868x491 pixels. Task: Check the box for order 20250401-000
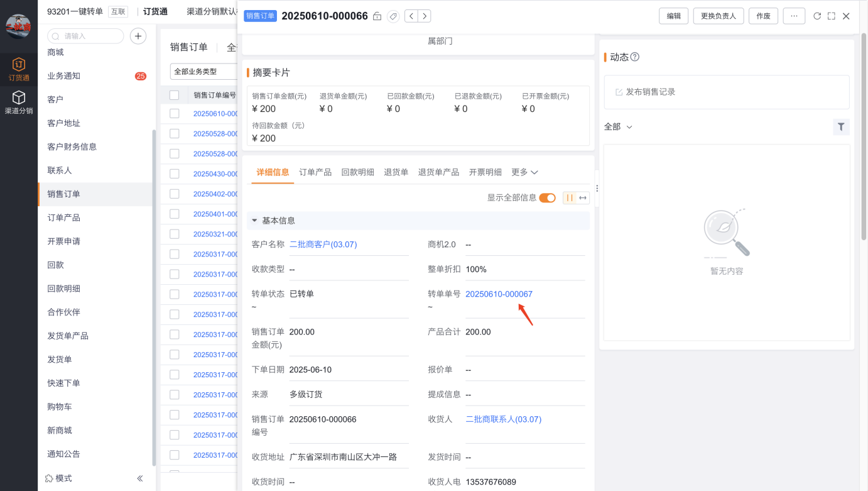(x=175, y=214)
